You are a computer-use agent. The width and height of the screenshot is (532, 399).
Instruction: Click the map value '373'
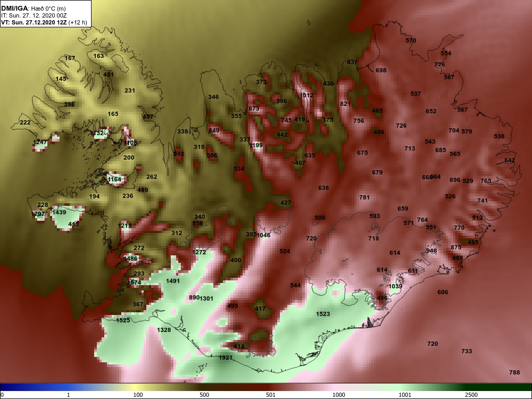(261, 82)
